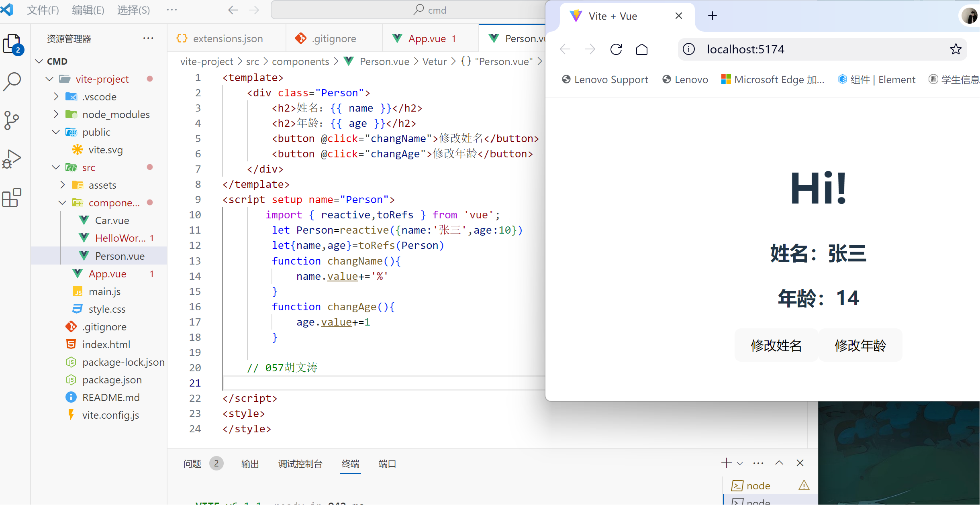Reload the browser page
The width and height of the screenshot is (980, 505).
pyautogui.click(x=616, y=49)
